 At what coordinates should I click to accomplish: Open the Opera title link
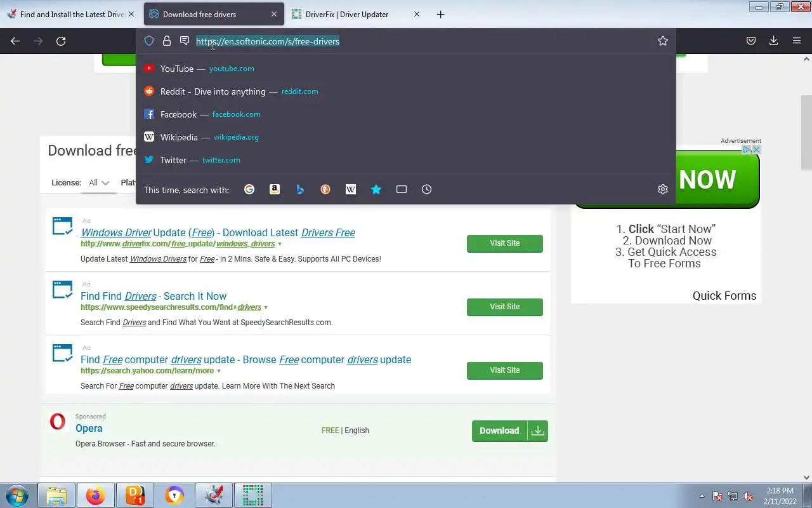click(x=89, y=429)
